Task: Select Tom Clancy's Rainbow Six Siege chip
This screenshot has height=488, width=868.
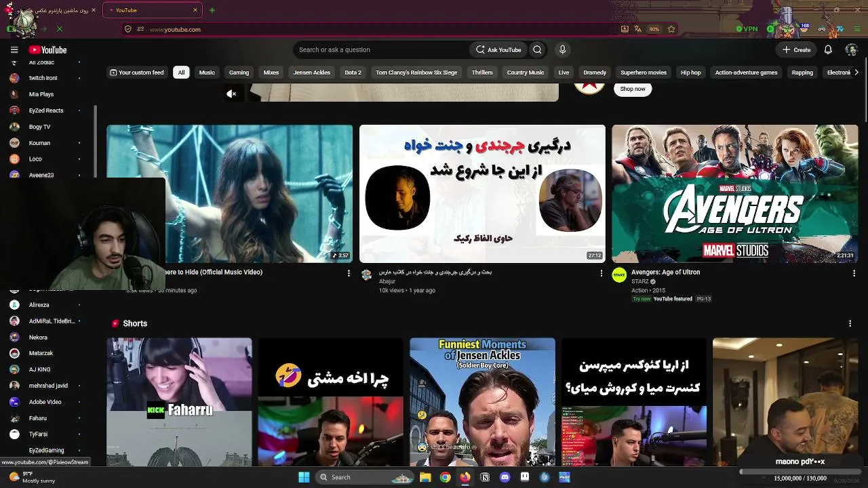Action: tap(416, 73)
